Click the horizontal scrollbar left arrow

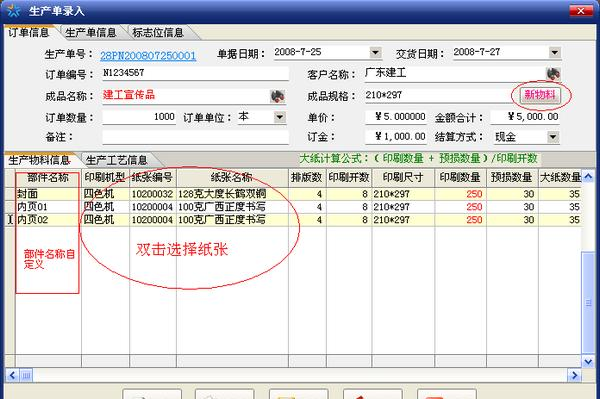(12, 375)
